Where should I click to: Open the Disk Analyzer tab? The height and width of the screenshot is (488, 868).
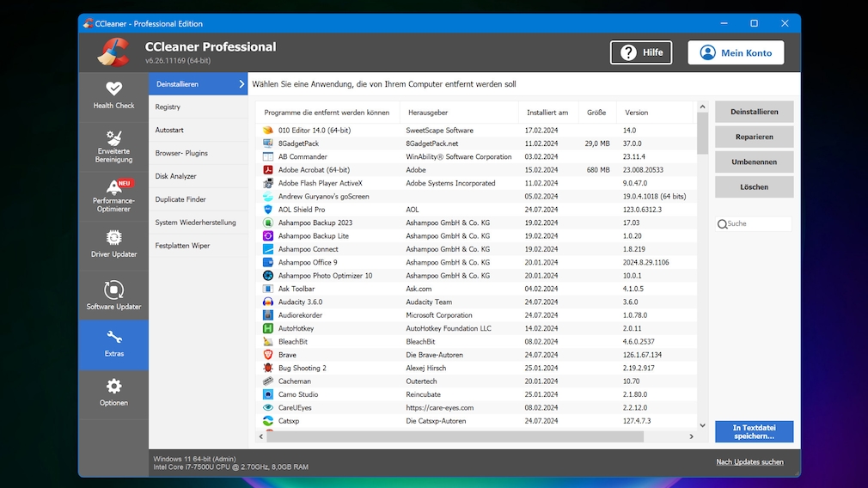click(176, 176)
